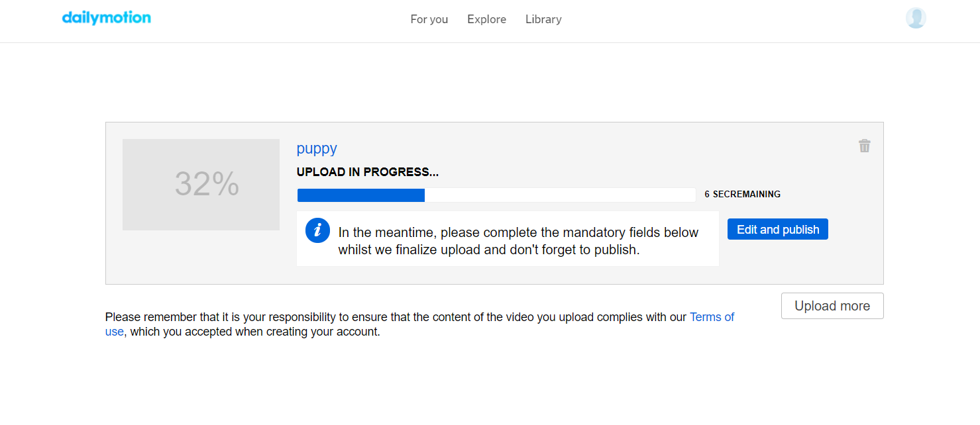Viewport: 980px width, 425px height.
Task: Click the blue filled part of progress bar
Action: (361, 195)
